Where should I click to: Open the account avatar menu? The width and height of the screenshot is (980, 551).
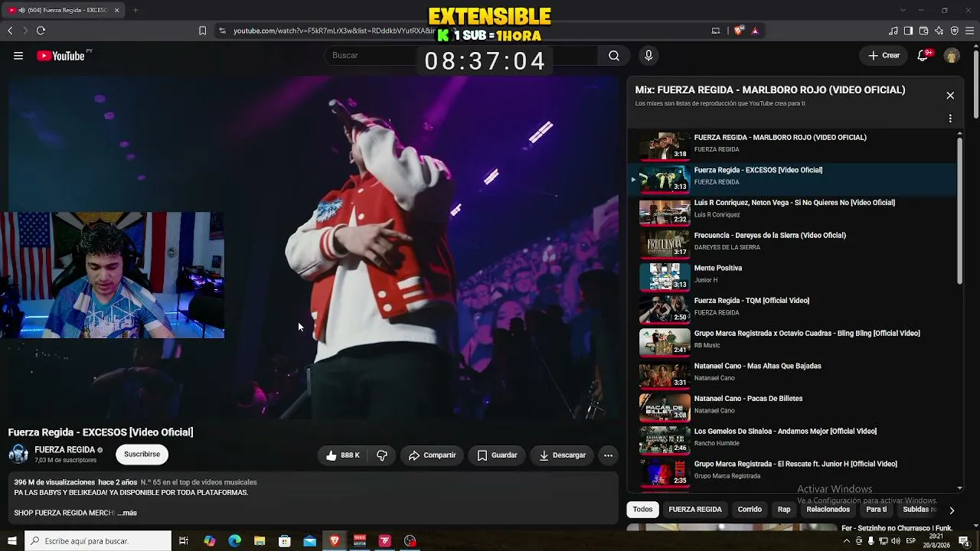952,55
